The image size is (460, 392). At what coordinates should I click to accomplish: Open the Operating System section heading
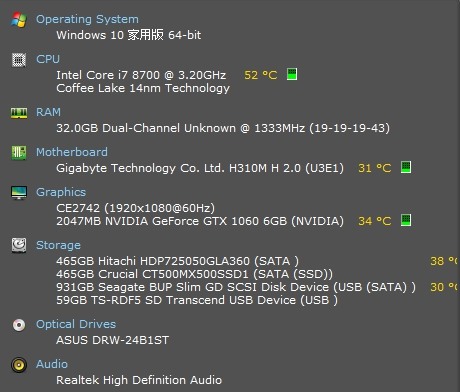(x=87, y=19)
